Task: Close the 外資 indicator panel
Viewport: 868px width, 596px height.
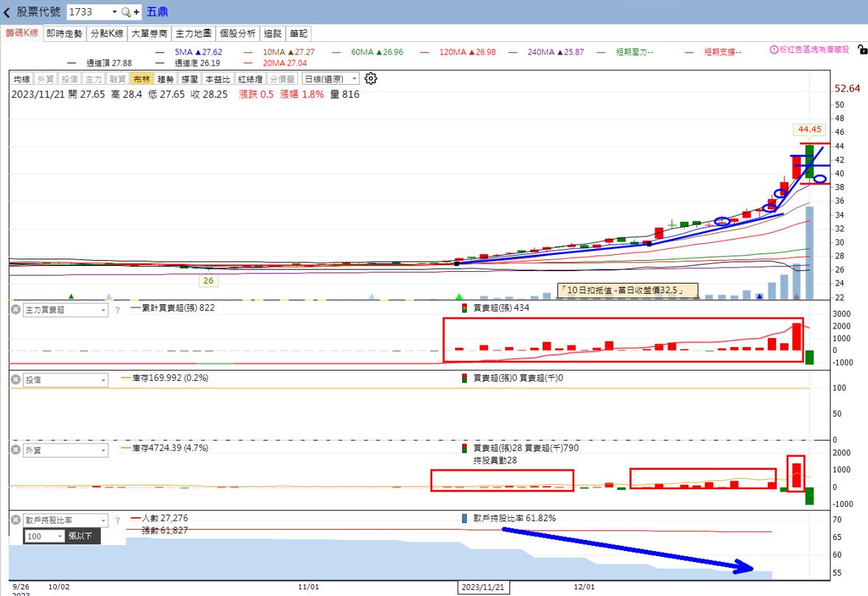Action: tap(15, 450)
